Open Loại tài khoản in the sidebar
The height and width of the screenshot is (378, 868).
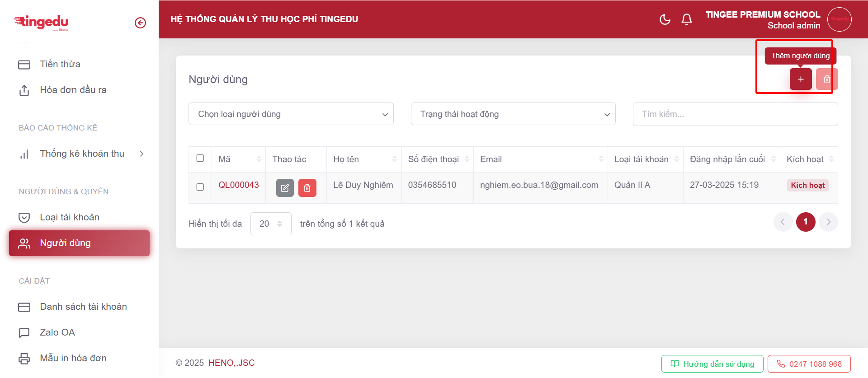click(x=70, y=217)
